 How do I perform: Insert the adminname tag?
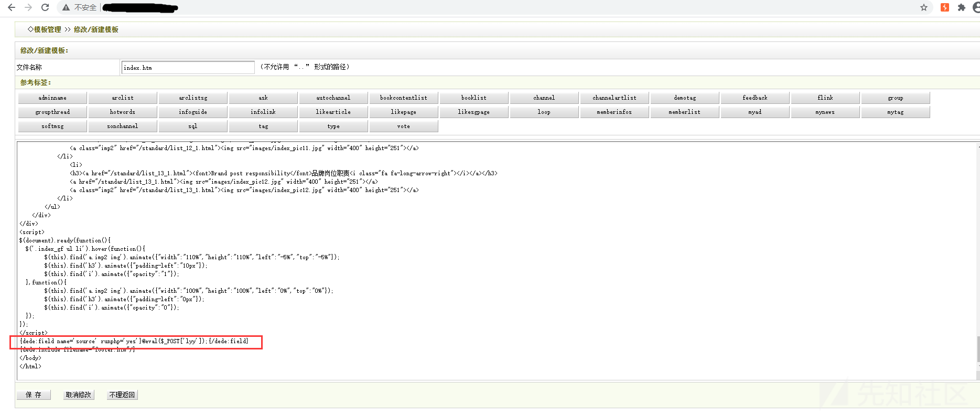click(52, 98)
